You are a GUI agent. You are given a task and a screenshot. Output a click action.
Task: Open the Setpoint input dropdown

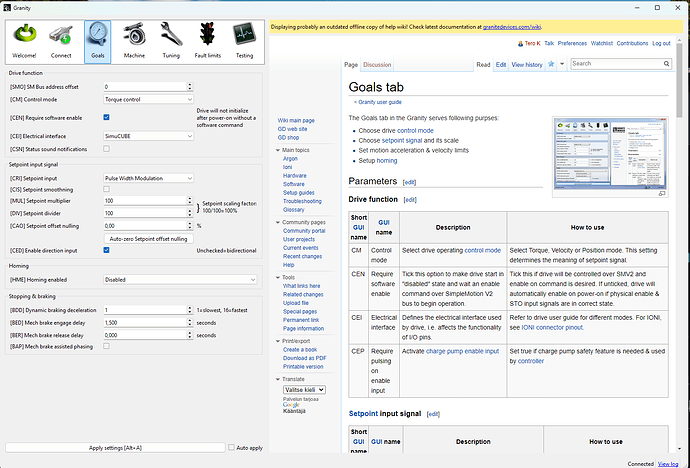coord(148,178)
